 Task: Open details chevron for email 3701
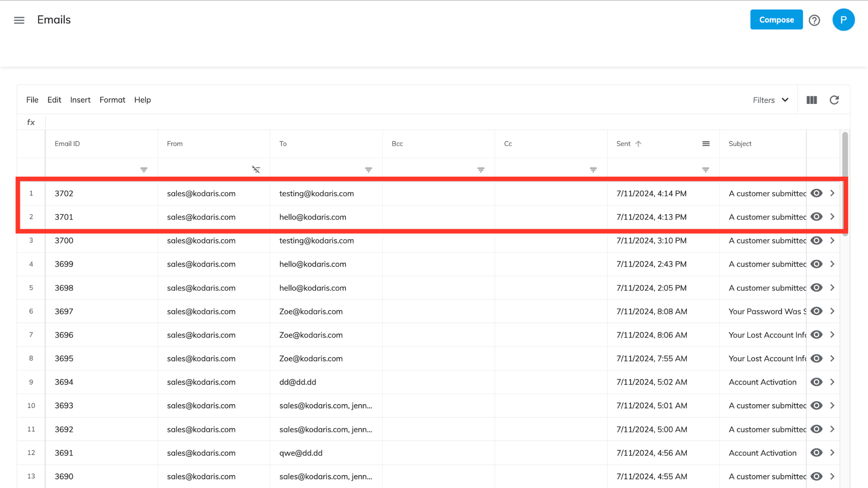tap(832, 217)
